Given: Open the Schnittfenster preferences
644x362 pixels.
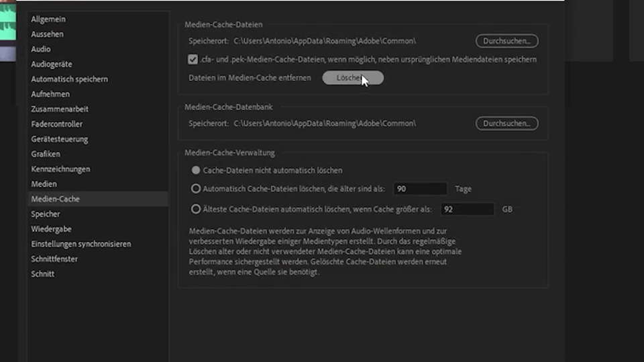Looking at the screenshot, I should point(54,259).
